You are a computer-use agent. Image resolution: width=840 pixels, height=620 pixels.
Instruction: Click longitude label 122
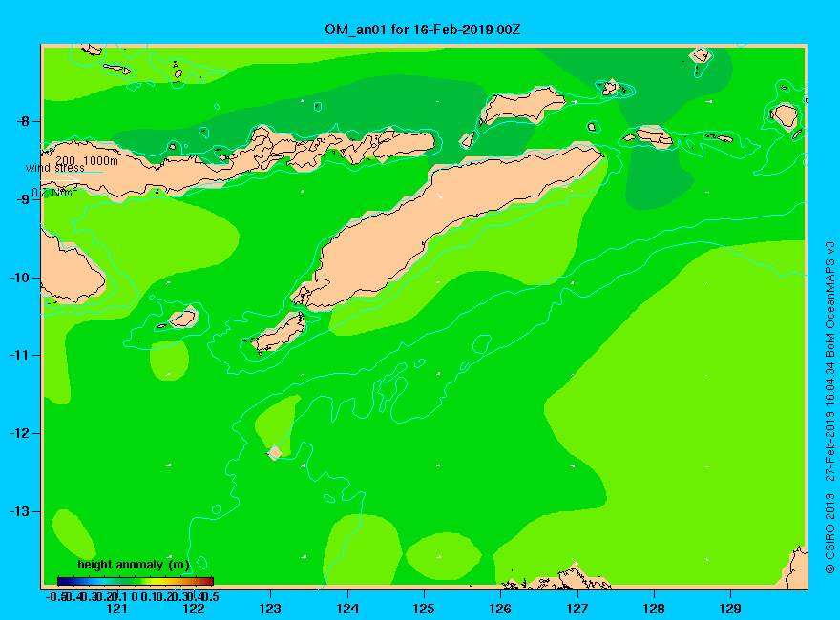[194, 609]
